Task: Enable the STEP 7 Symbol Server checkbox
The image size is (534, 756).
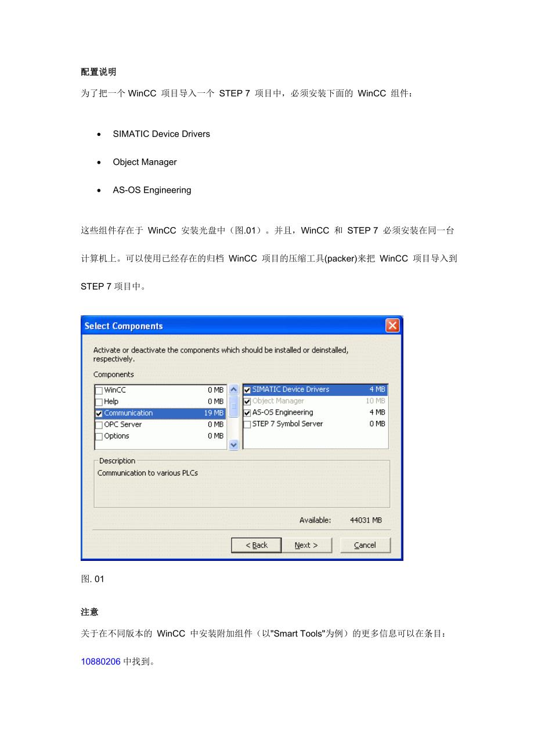Action: click(x=247, y=424)
